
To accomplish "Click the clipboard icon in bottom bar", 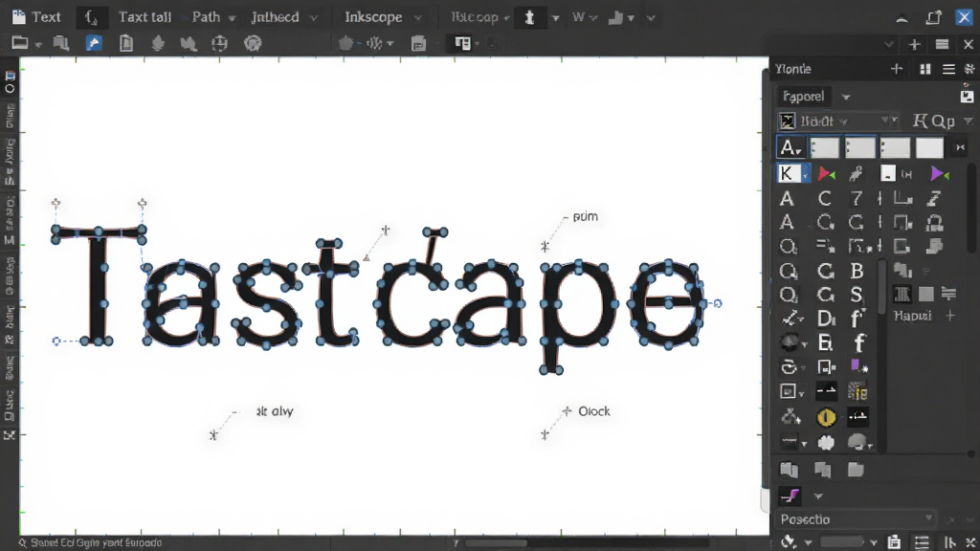I will [x=895, y=542].
